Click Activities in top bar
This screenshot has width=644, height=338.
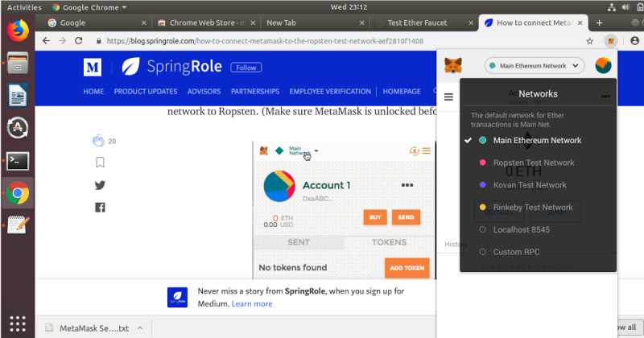tap(24, 7)
